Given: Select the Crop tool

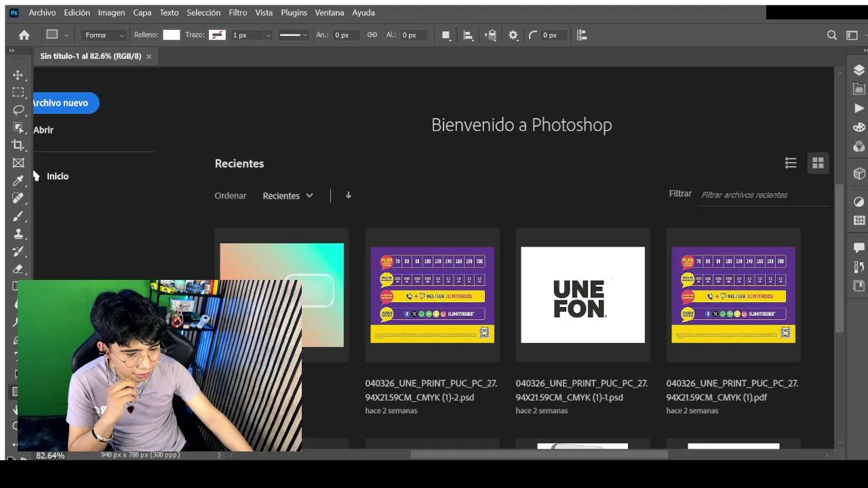Looking at the screenshot, I should tap(18, 145).
